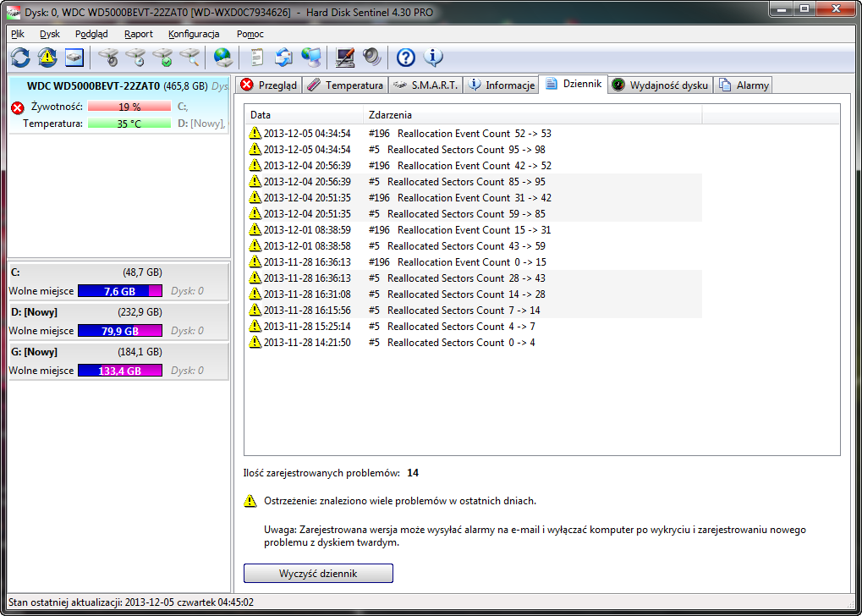Click the Żywotność 19 % health bar

coord(129,107)
